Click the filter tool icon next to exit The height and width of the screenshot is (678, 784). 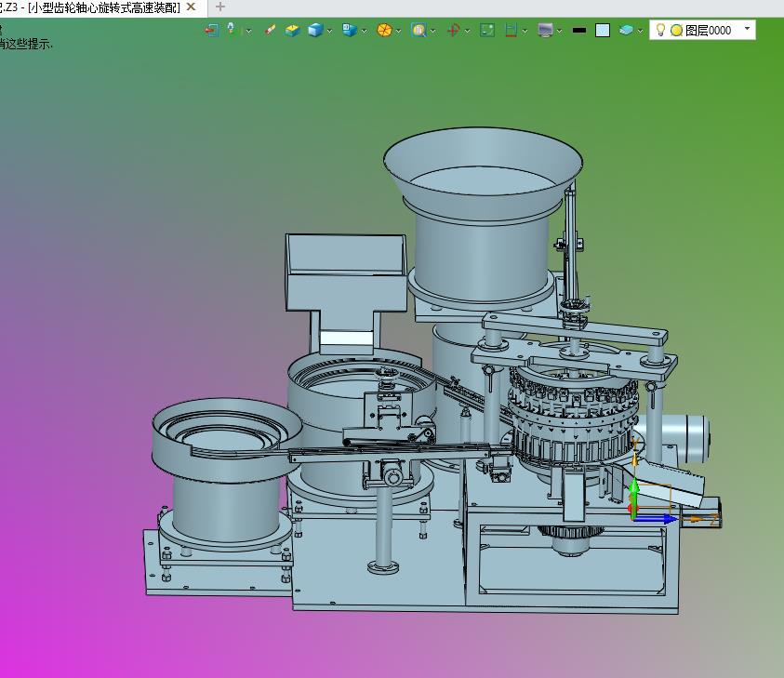(231, 30)
